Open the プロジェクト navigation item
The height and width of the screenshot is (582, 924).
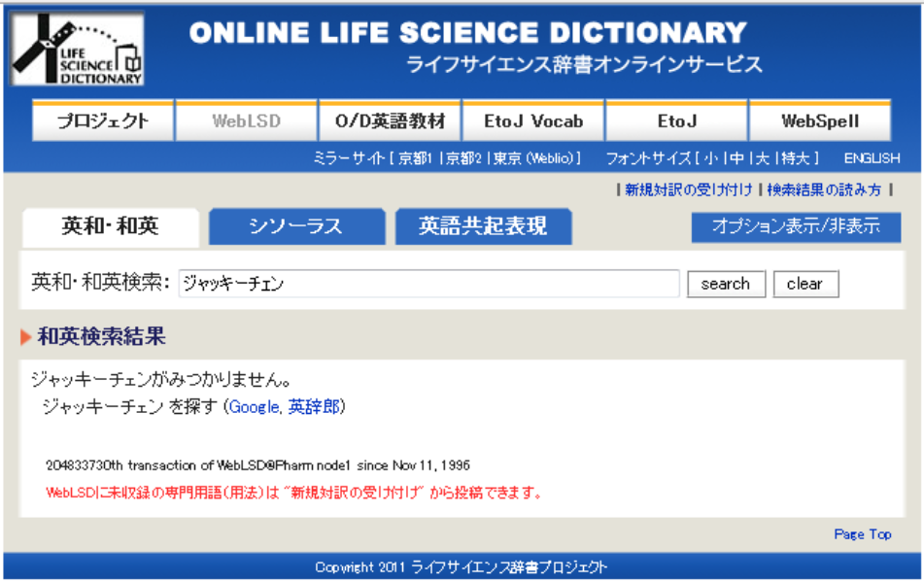click(103, 121)
